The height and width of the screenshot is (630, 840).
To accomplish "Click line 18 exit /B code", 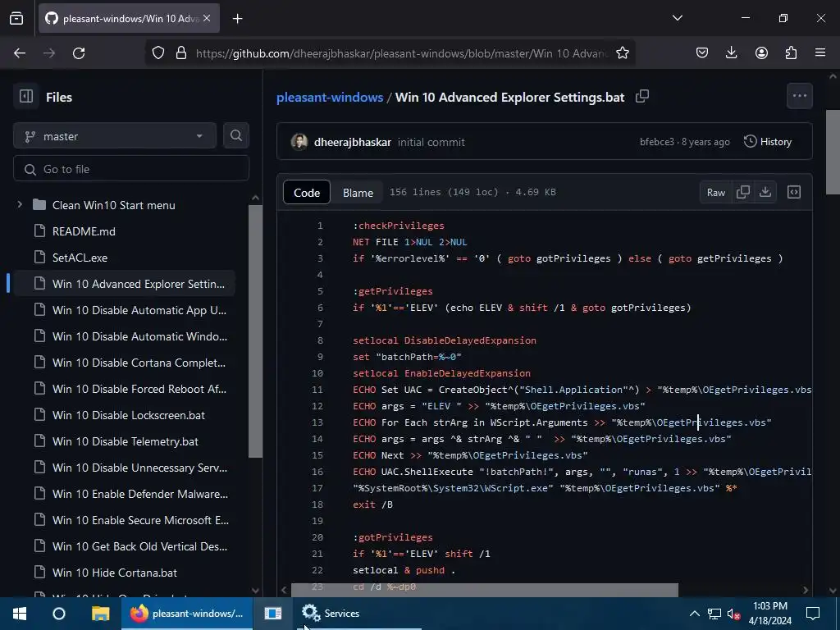I will (373, 504).
